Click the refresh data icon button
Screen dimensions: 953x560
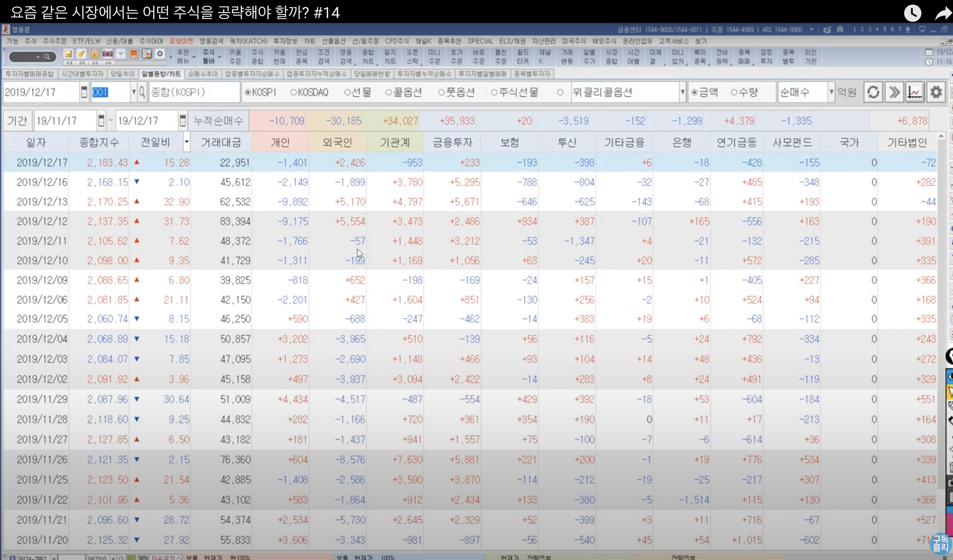tap(873, 92)
